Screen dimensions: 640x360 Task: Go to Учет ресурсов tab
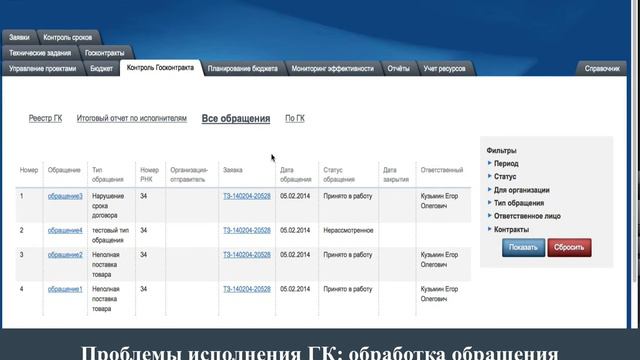point(444,69)
